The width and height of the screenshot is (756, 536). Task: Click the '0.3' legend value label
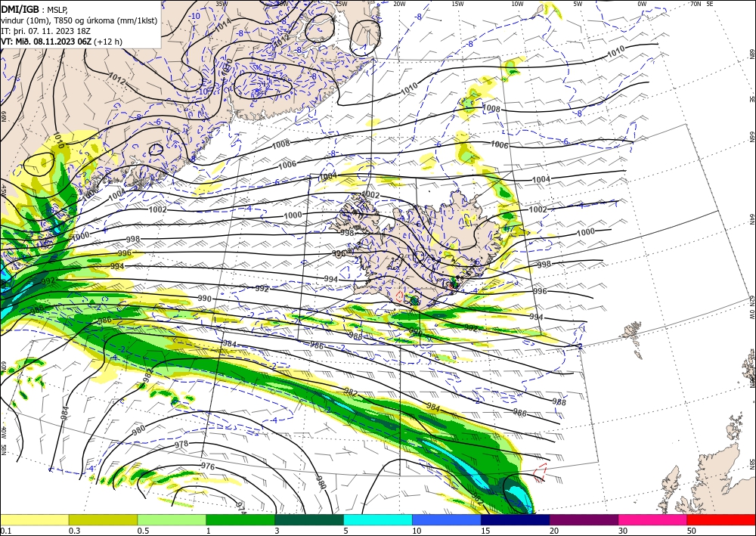coord(74,531)
